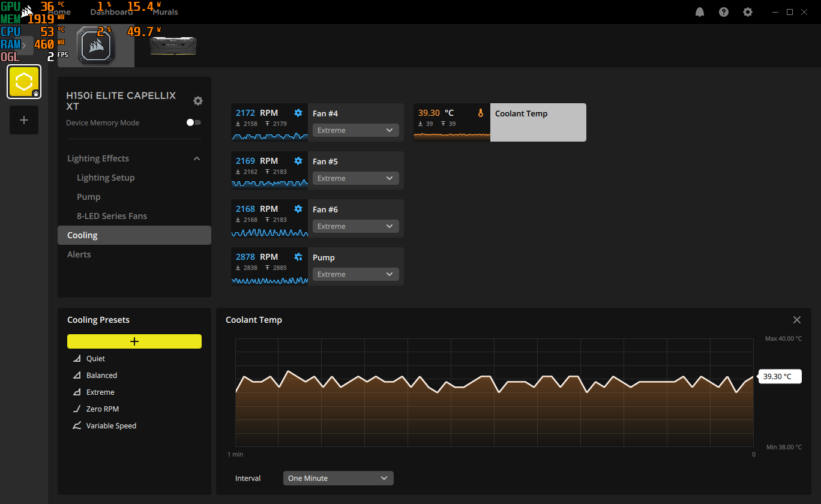Click the 39.30 °C graph value label
Image resolution: width=821 pixels, height=504 pixels.
(780, 377)
